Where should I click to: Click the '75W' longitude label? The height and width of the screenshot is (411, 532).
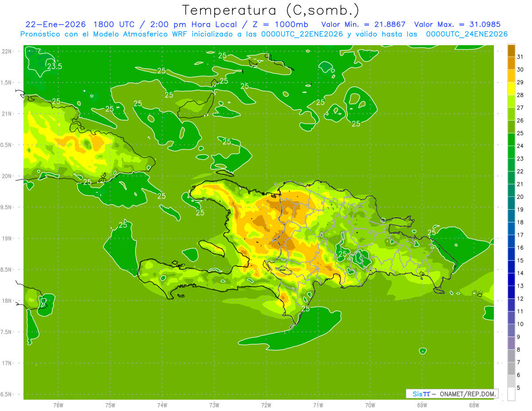[110, 405]
